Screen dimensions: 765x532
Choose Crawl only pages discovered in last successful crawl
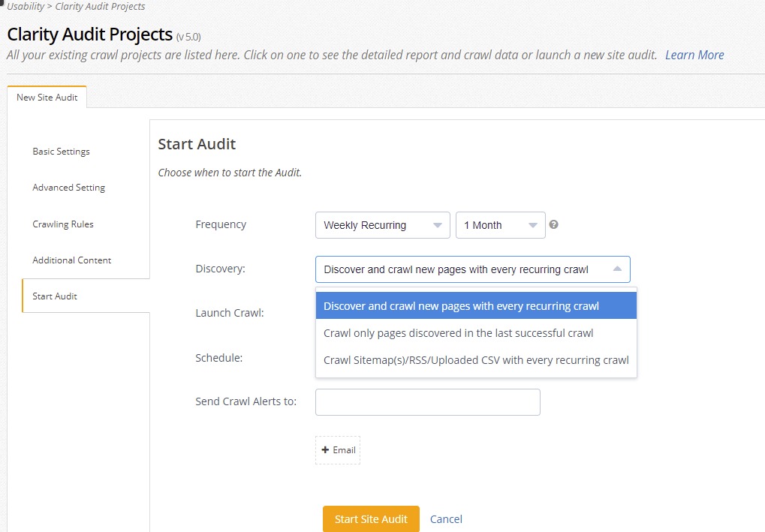pyautogui.click(x=476, y=333)
